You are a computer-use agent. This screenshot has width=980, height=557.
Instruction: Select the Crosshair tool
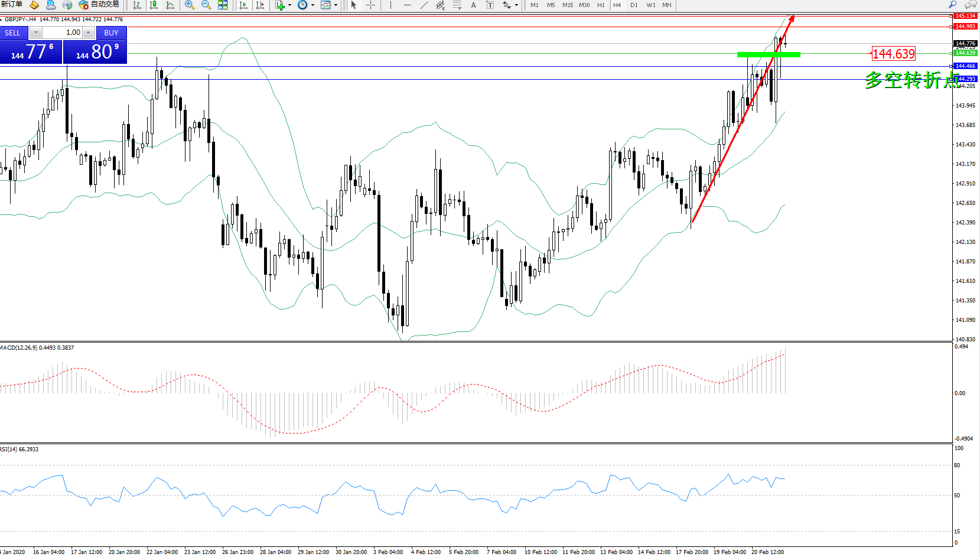pos(371,5)
